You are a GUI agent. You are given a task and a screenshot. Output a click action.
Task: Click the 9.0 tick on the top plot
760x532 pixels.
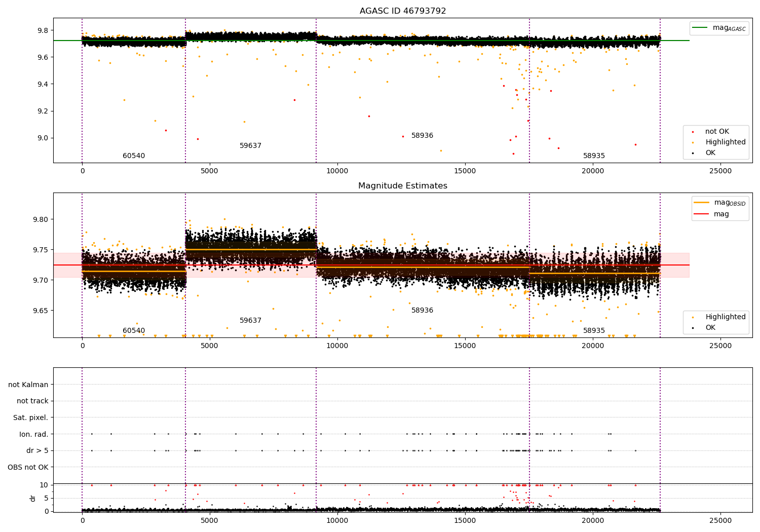43,138
